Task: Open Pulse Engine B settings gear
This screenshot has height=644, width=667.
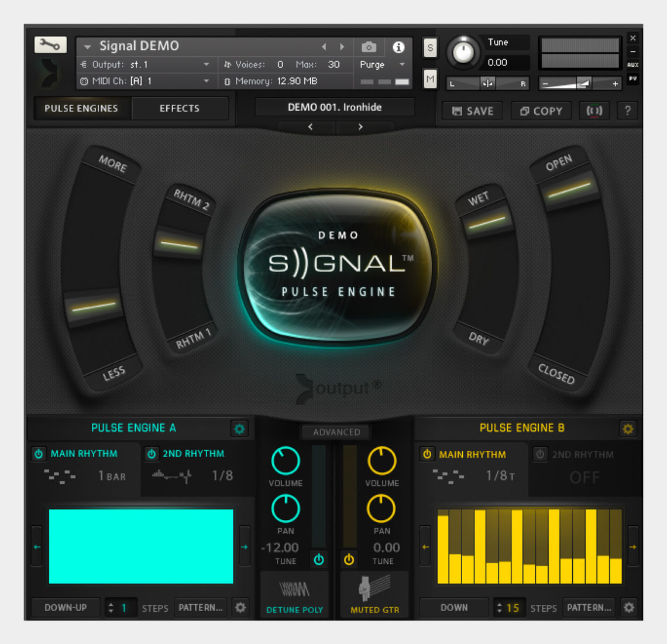Action: click(x=628, y=429)
